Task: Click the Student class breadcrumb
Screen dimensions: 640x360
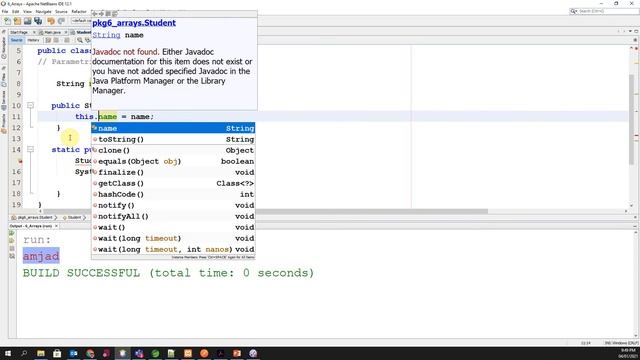Action: [72, 218]
